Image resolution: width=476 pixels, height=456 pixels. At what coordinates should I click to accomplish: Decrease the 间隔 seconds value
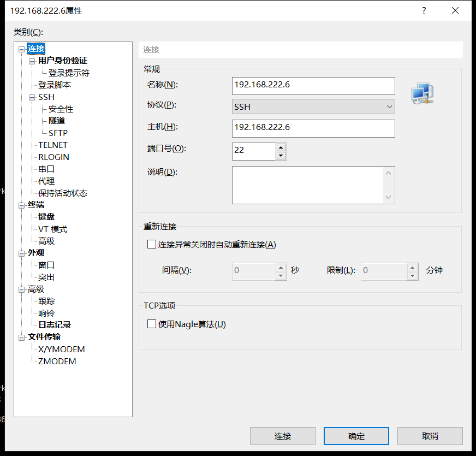coord(281,276)
